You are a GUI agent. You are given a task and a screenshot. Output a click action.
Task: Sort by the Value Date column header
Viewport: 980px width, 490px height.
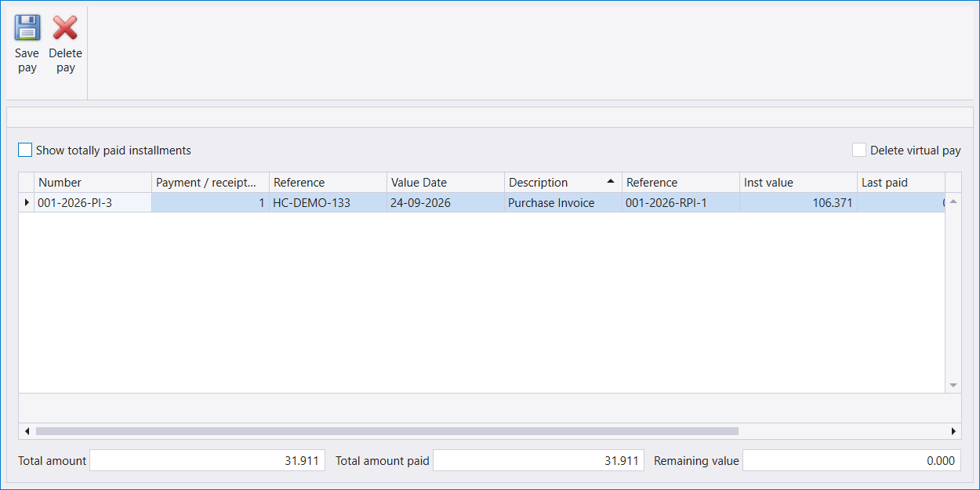click(445, 183)
